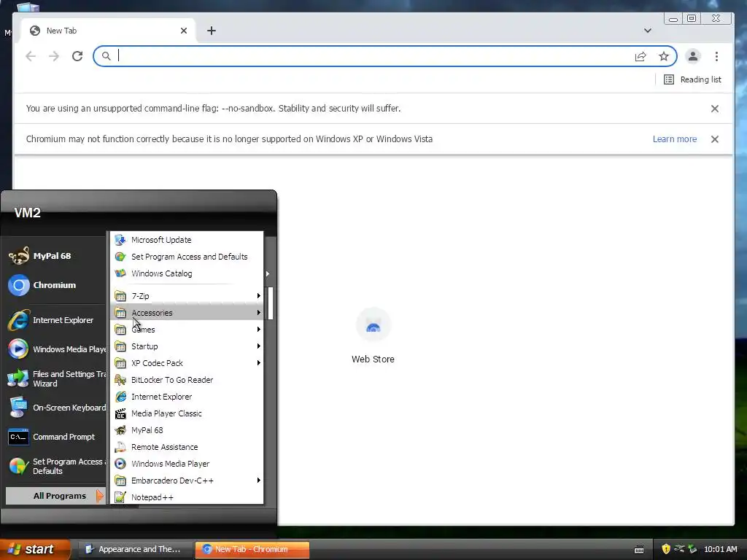Click the Windows start button
Image resolution: width=747 pixels, height=560 pixels.
pos(34,549)
